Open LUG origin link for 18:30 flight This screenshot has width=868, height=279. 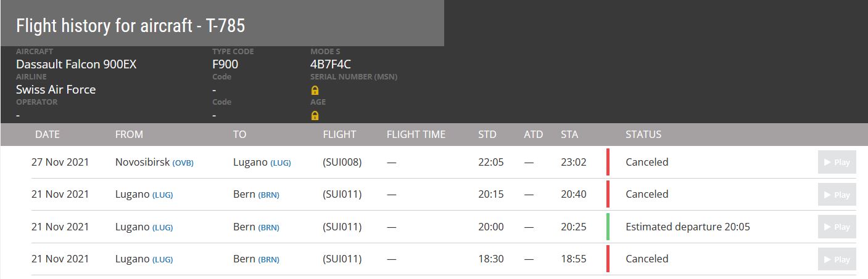tap(162, 260)
